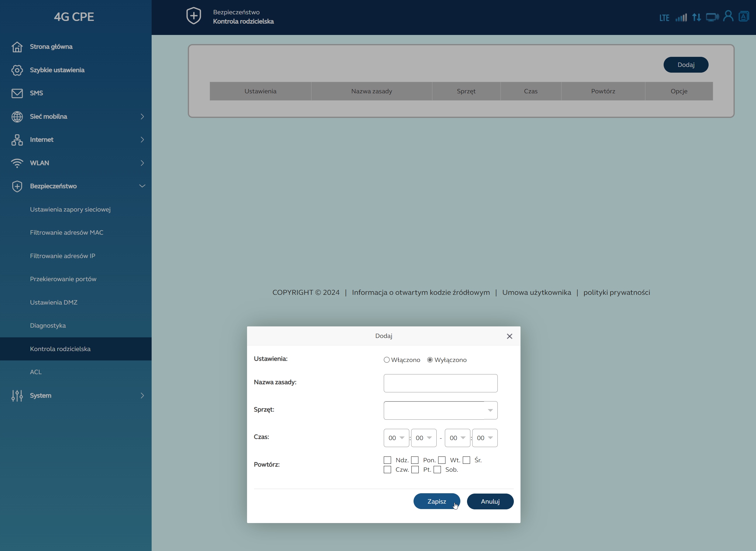Viewport: 756px width, 551px height.
Task: Tick the Pt. day checkbox
Action: point(415,470)
